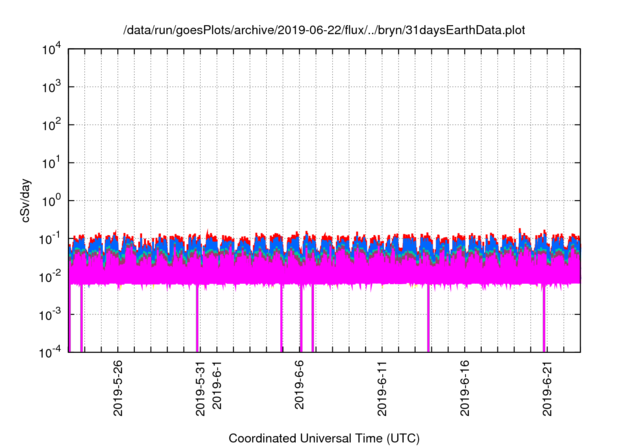Click the plot file path title

tap(324, 30)
